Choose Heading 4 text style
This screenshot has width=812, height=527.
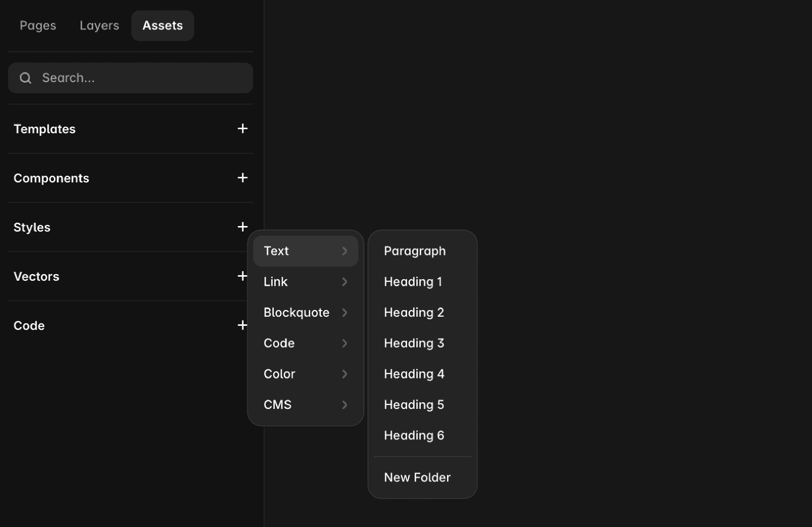(x=422, y=374)
